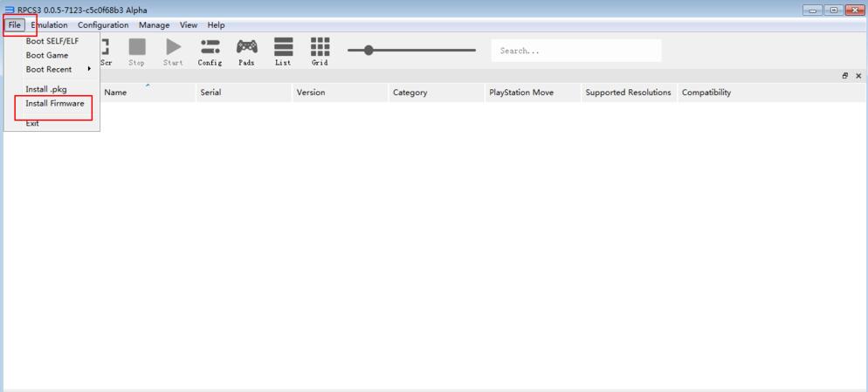Undock the game list panel

pyautogui.click(x=845, y=76)
